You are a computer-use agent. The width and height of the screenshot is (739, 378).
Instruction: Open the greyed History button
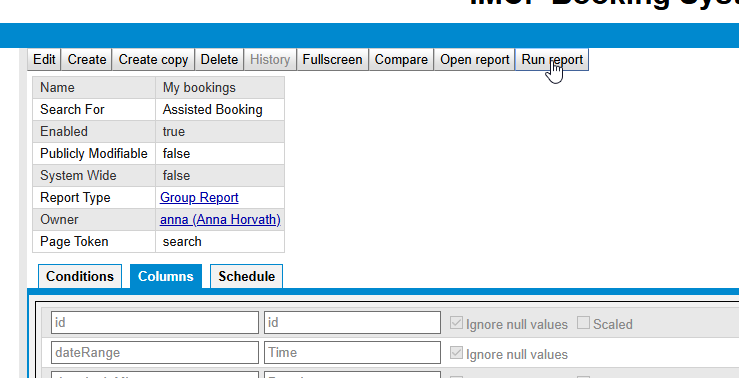[x=270, y=59]
